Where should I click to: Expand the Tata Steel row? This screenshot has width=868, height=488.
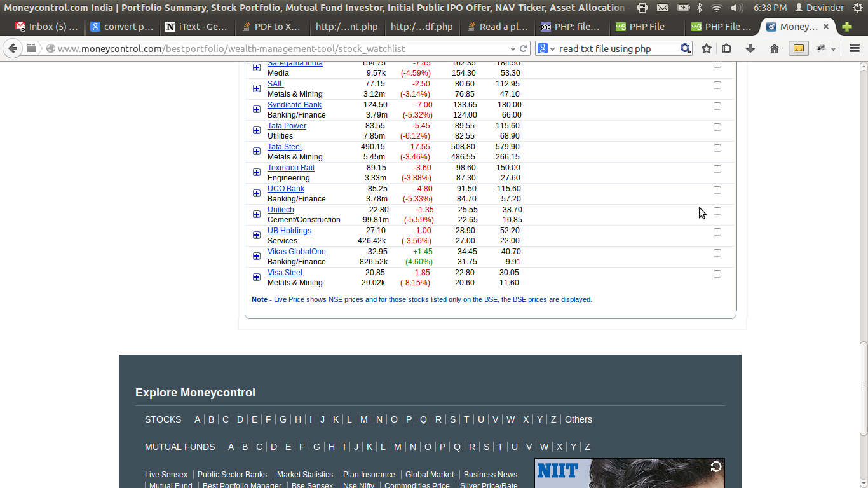coord(257,151)
